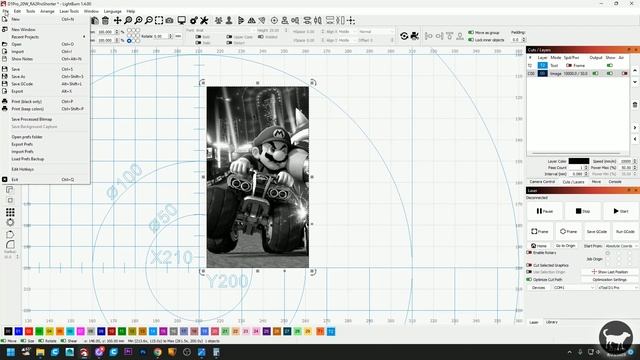The height and width of the screenshot is (360, 640).
Task: Open the Preview monitor icon
Action: pos(182,20)
